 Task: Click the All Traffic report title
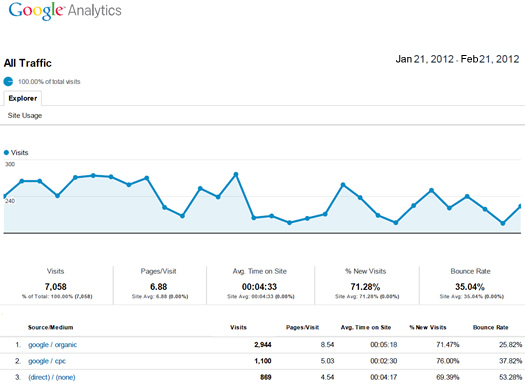tap(28, 63)
